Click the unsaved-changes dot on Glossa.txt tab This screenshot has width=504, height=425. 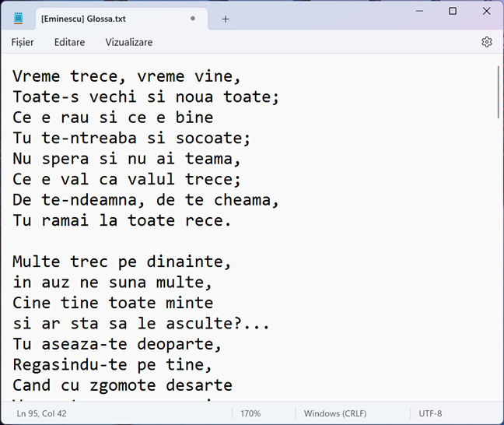pos(193,19)
